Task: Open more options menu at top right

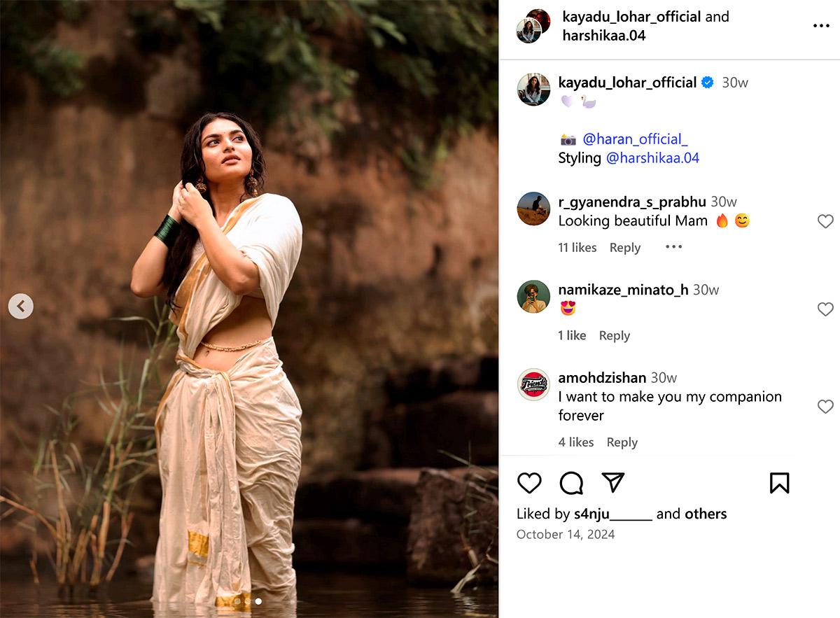Action: pos(820,26)
